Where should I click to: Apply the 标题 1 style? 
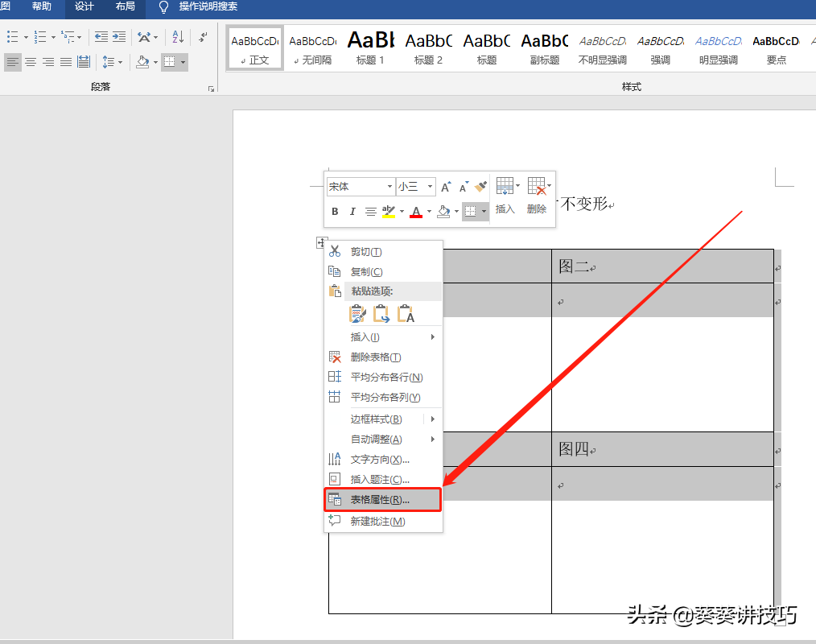point(370,49)
